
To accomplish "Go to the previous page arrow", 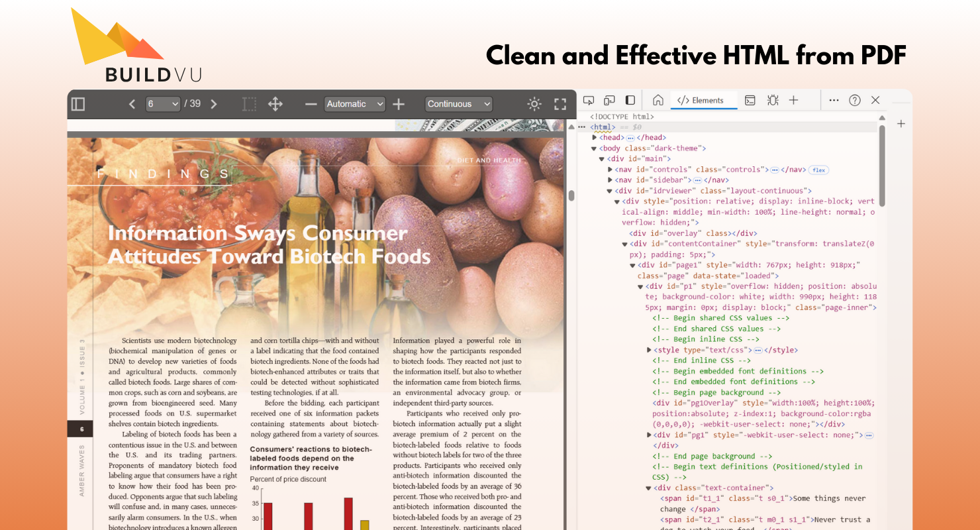I will 132,104.
